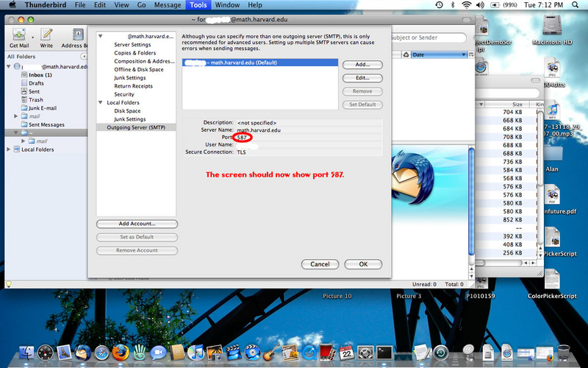
Task: Collapse Local Folders in settings list
Action: coord(100,102)
